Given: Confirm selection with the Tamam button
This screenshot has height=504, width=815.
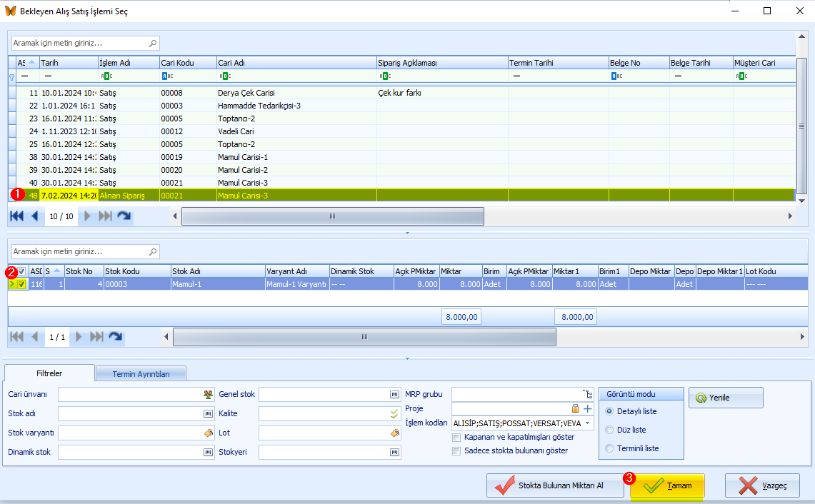Looking at the screenshot, I should [667, 486].
